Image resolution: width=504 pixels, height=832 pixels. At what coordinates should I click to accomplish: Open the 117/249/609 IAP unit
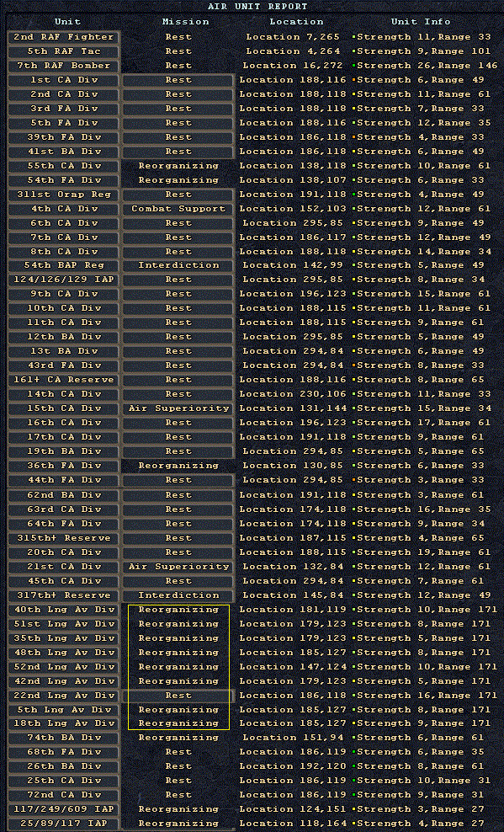click(64, 810)
